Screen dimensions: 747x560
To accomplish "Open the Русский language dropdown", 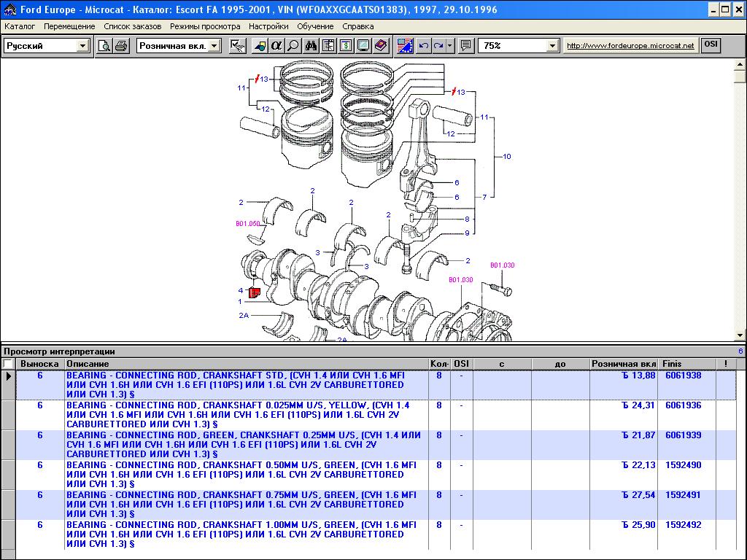I will click(82, 46).
